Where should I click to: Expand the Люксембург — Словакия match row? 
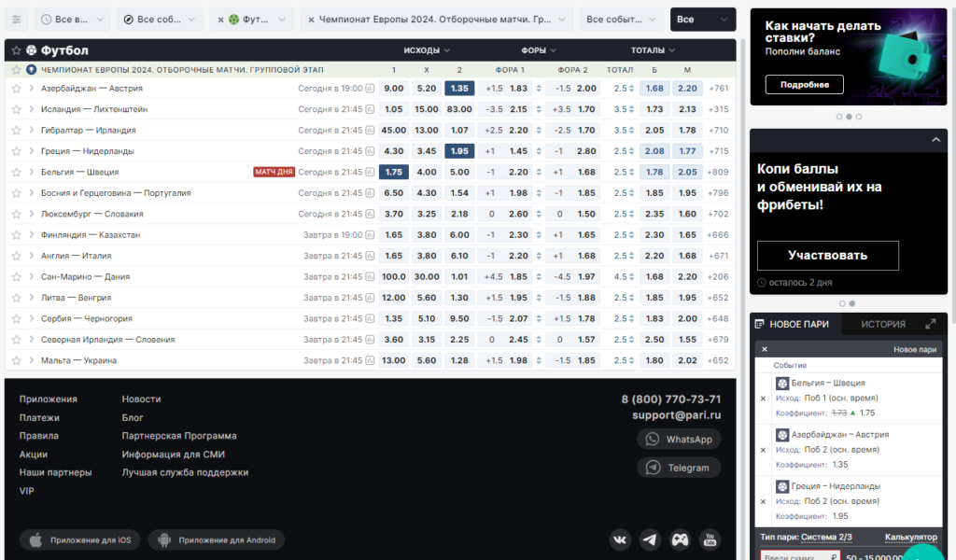(x=31, y=214)
